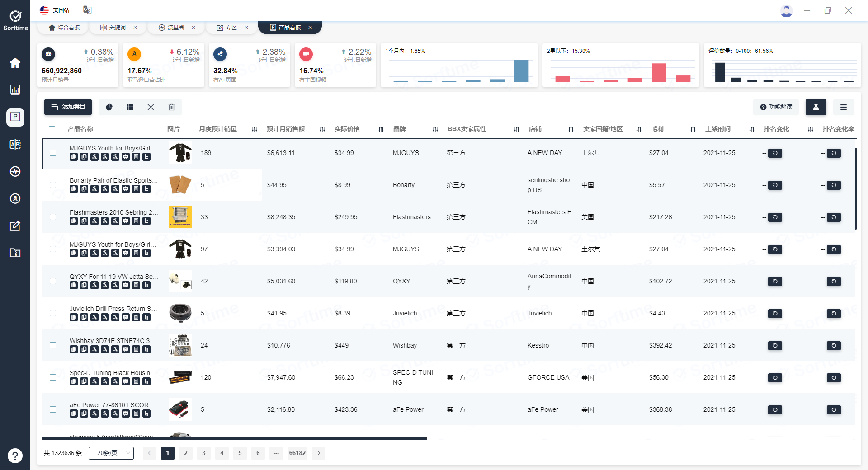Click the vertical table scrollbar
This screenshot has height=470, width=868.
click(855, 188)
